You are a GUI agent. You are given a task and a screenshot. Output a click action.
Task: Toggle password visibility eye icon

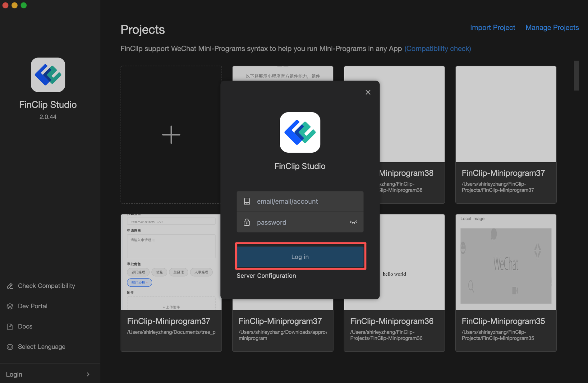click(353, 222)
